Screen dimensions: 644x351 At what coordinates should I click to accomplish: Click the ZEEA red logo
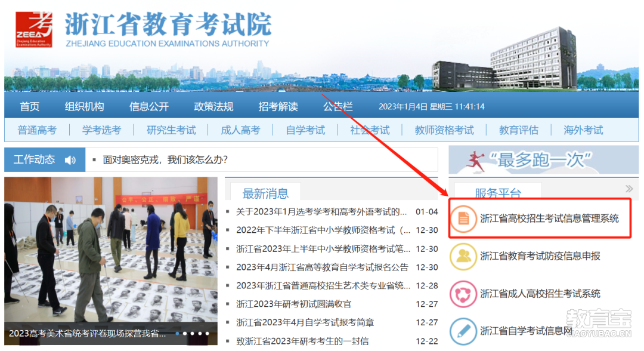(x=34, y=30)
